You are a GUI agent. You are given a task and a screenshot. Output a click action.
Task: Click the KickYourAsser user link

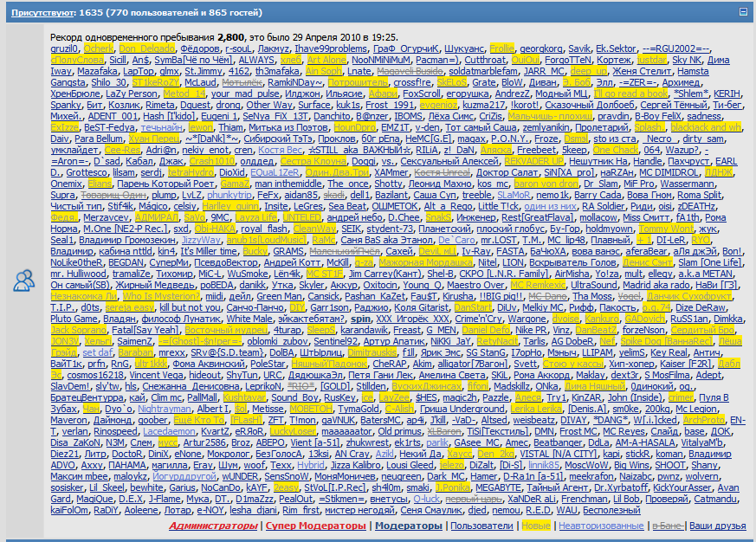(x=682, y=487)
